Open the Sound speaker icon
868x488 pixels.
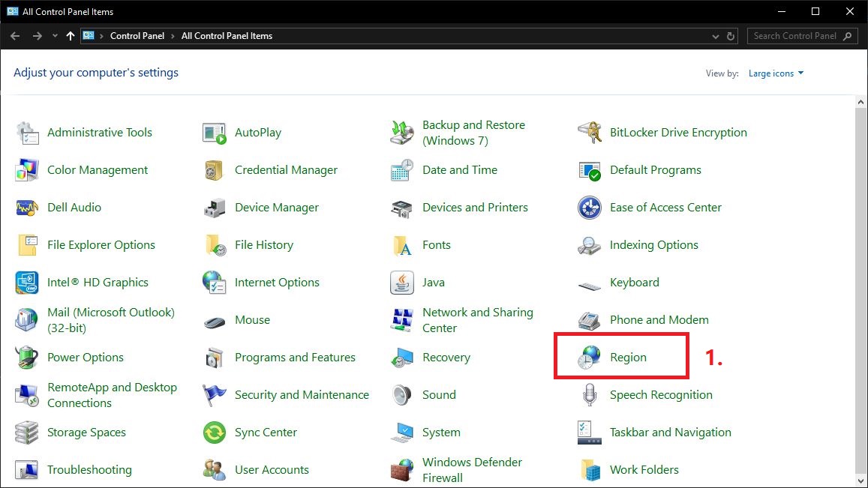click(402, 395)
